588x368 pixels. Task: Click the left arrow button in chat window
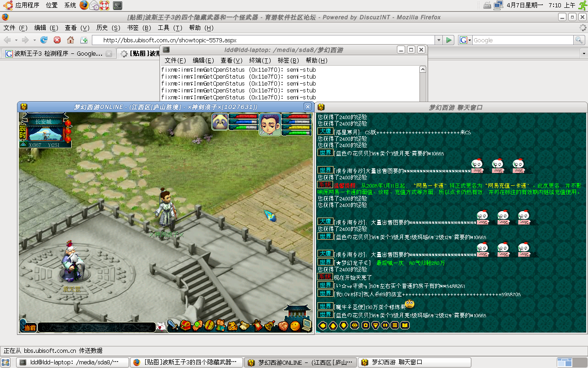(x=322, y=325)
